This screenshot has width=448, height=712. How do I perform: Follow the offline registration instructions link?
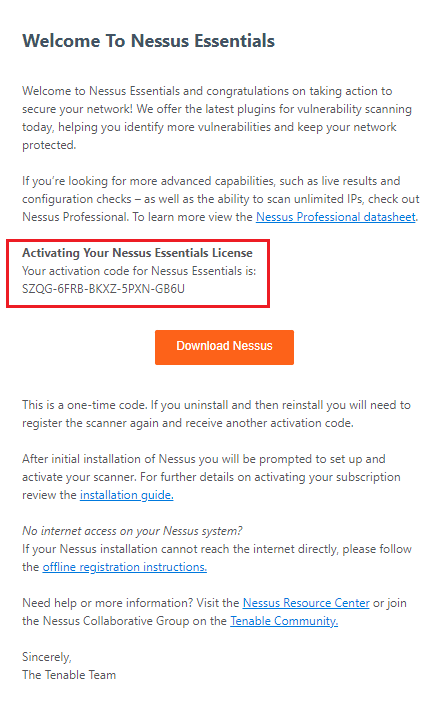pyautogui.click(x=125, y=567)
